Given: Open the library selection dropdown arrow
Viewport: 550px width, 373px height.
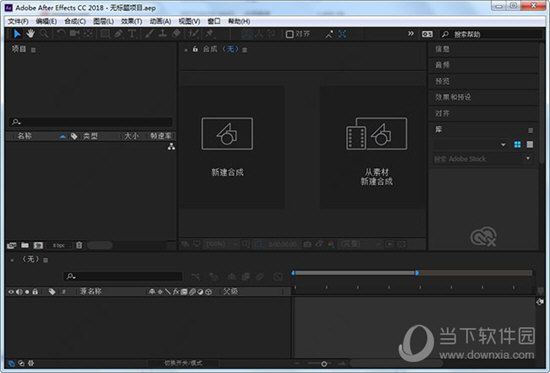Looking at the screenshot, I should (503, 145).
